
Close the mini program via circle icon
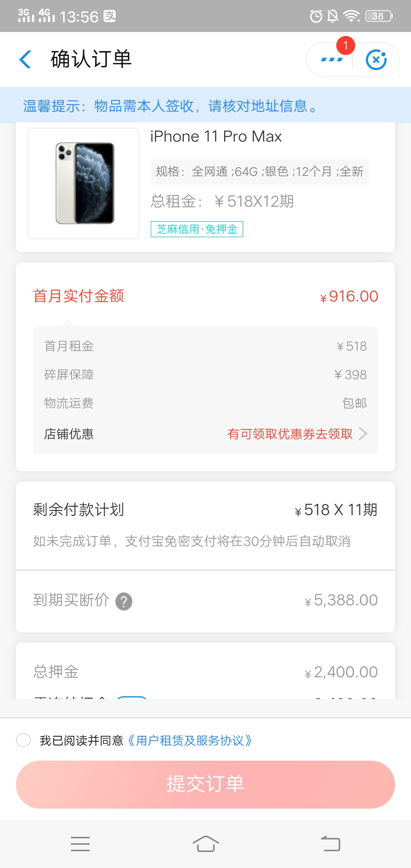(x=376, y=59)
